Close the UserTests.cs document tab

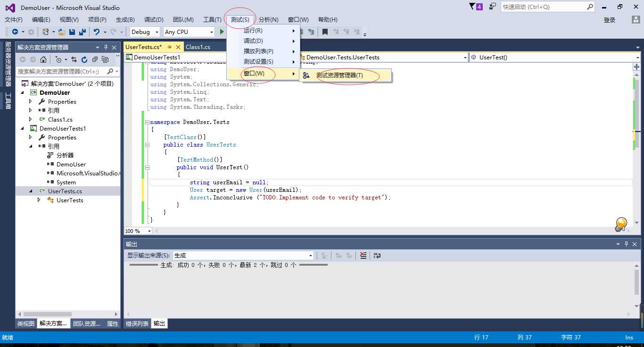coord(178,47)
